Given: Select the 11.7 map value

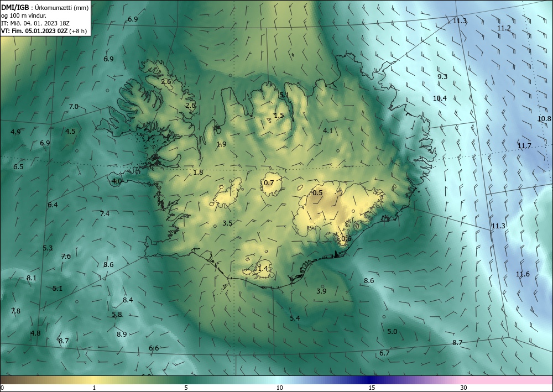Looking at the screenshot, I should coord(524,146).
